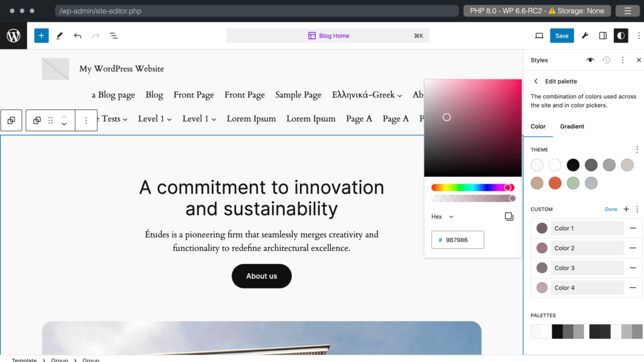Click the About us button
Image resolution: width=644 pixels, height=362 pixels.
pos(262,276)
